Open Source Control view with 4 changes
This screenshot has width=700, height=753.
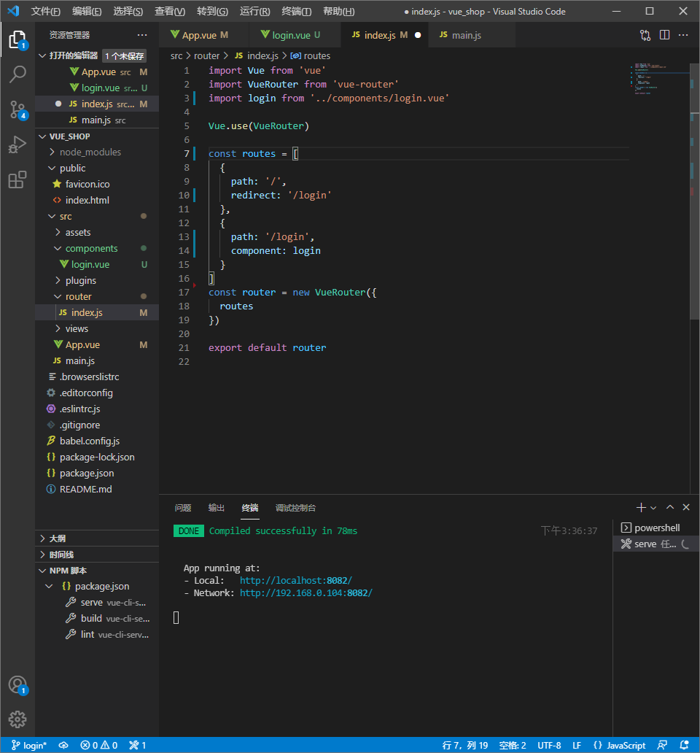17,110
